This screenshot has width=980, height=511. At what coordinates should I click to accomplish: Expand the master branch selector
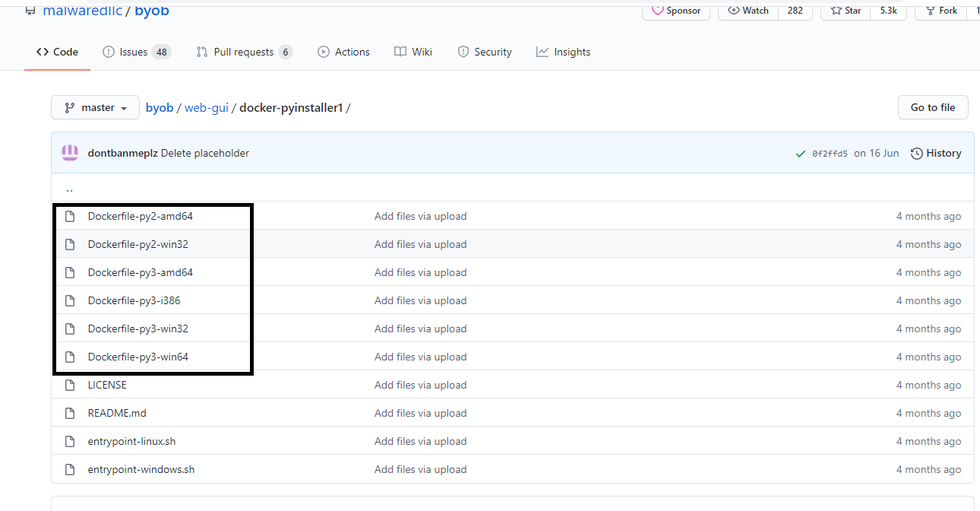point(94,107)
